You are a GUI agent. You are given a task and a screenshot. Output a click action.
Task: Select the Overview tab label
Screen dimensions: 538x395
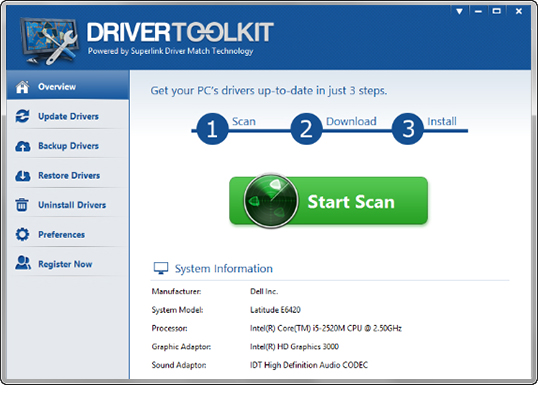click(57, 87)
